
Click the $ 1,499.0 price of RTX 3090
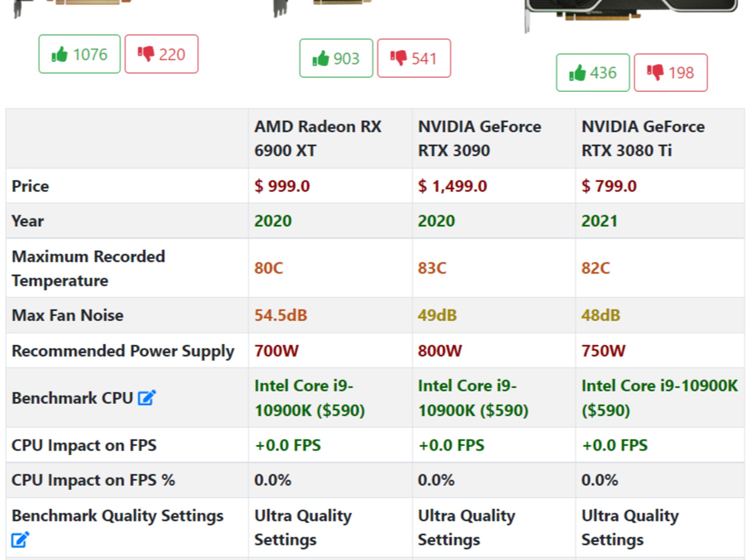(452, 186)
